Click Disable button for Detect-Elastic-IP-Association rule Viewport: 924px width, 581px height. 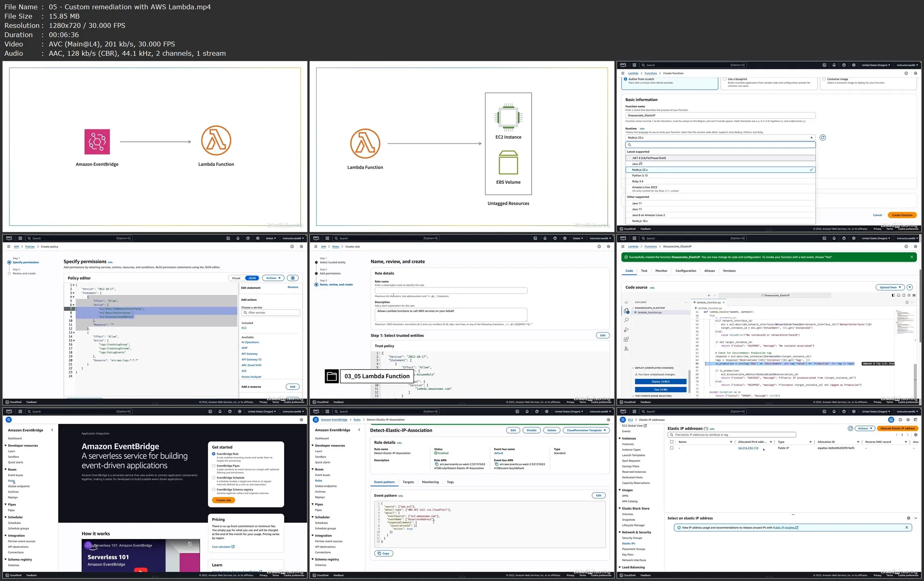coord(531,430)
